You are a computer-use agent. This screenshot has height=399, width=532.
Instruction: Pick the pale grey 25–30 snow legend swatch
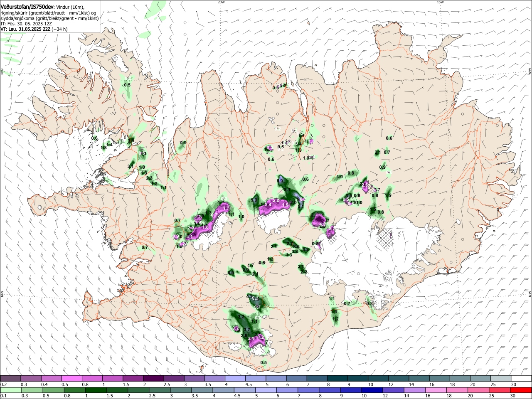tap(501, 379)
